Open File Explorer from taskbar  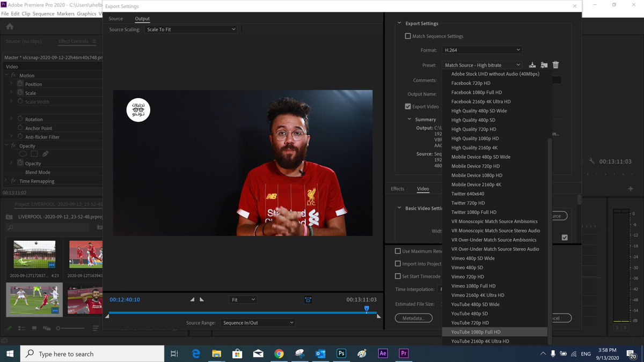coord(216,353)
